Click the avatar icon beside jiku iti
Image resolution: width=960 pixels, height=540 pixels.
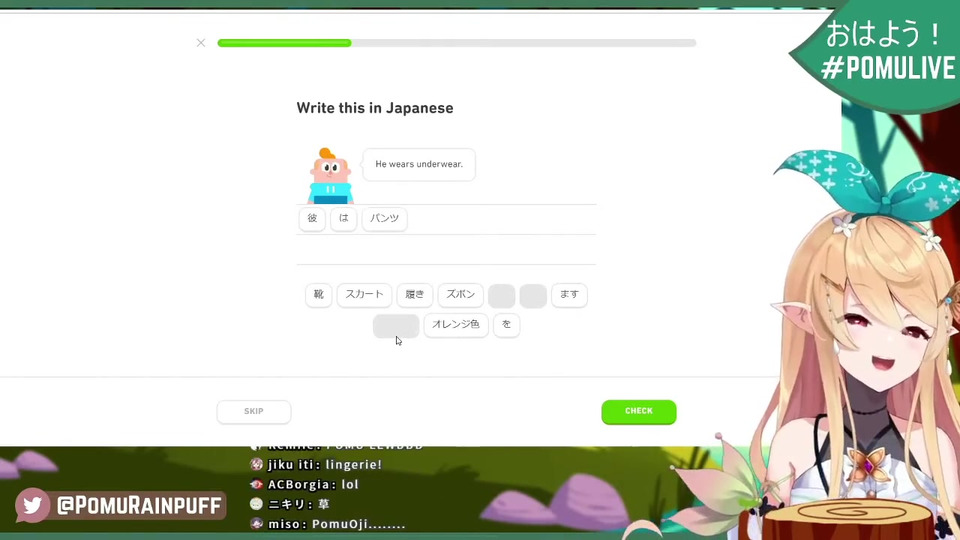257,465
